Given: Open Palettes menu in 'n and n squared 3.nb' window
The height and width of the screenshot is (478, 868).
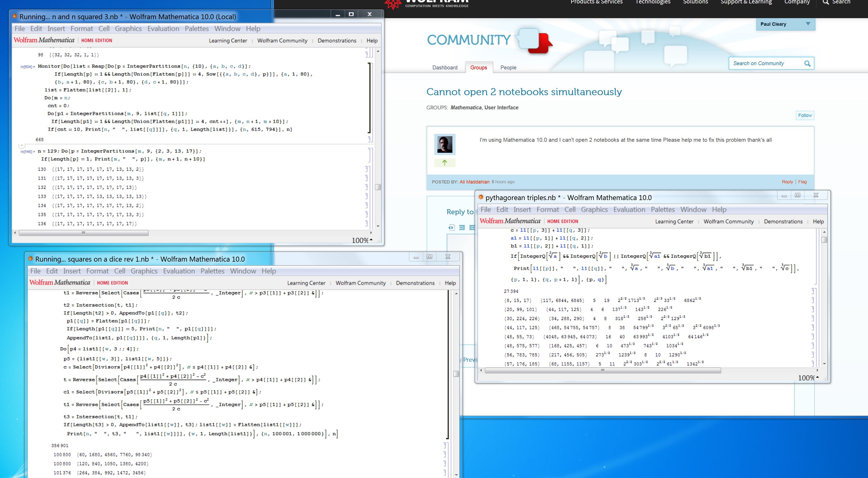Looking at the screenshot, I should click(x=197, y=29).
